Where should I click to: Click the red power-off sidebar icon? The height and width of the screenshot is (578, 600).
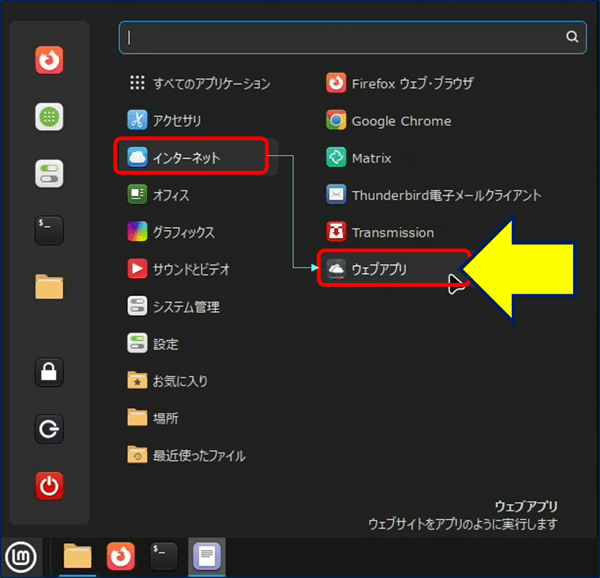(49, 486)
